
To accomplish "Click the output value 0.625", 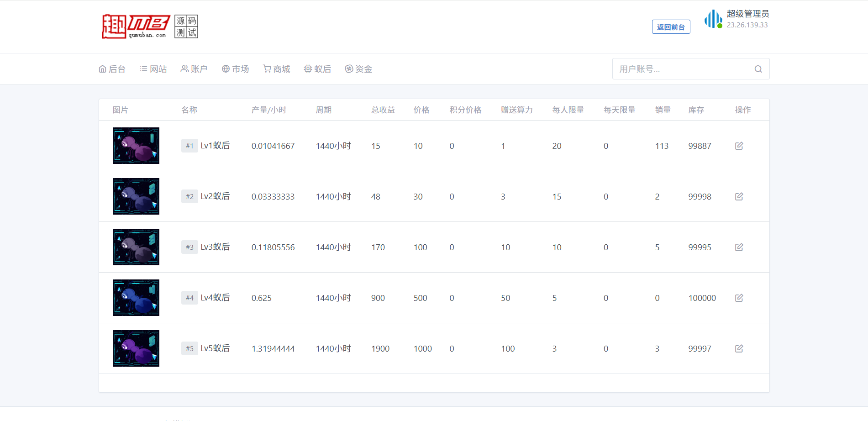I will tap(262, 298).
